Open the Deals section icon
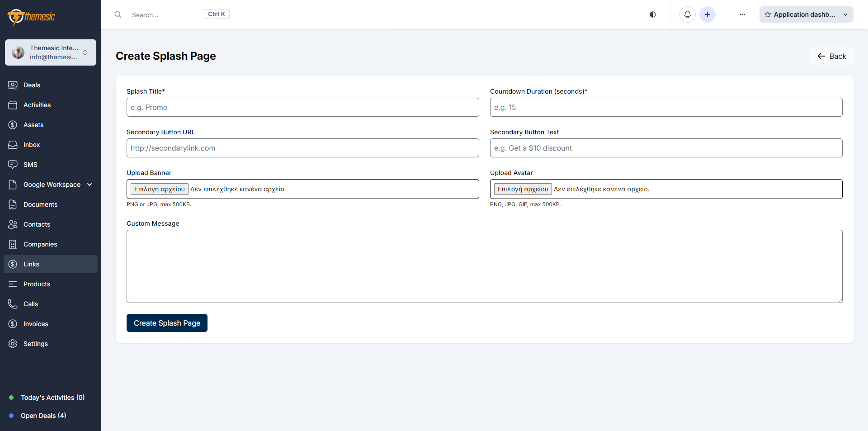868x431 pixels. pos(12,85)
